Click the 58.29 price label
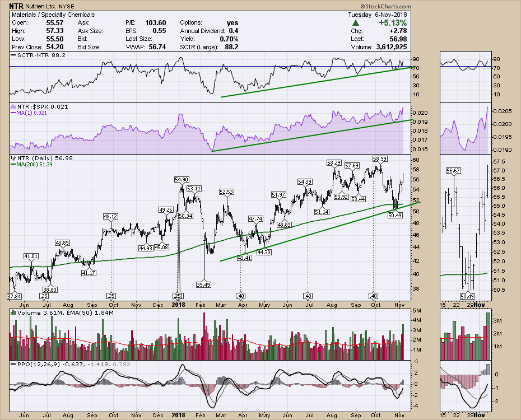 coord(333,163)
